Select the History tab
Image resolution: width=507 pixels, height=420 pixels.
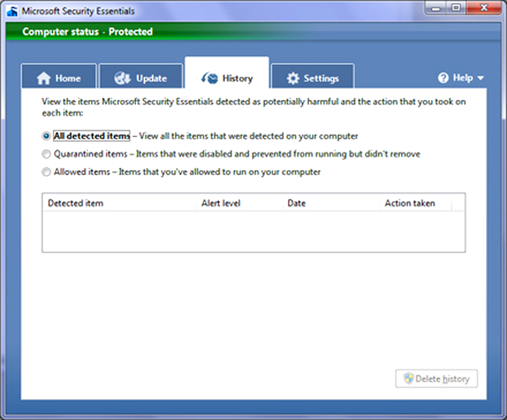[226, 73]
